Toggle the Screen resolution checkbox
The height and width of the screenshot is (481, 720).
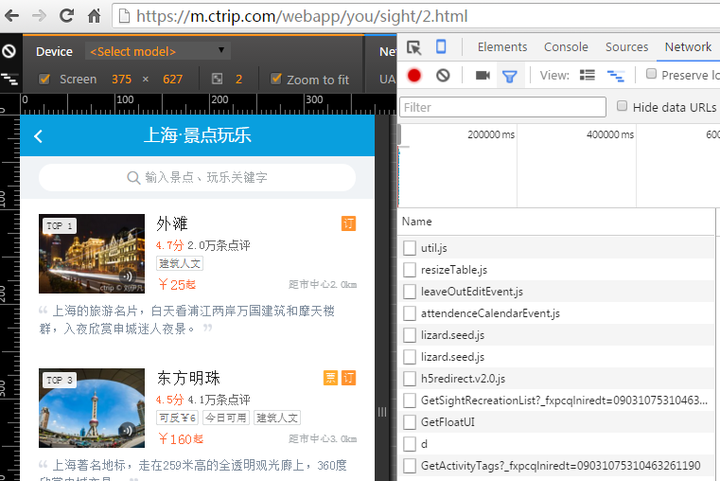tap(45, 79)
